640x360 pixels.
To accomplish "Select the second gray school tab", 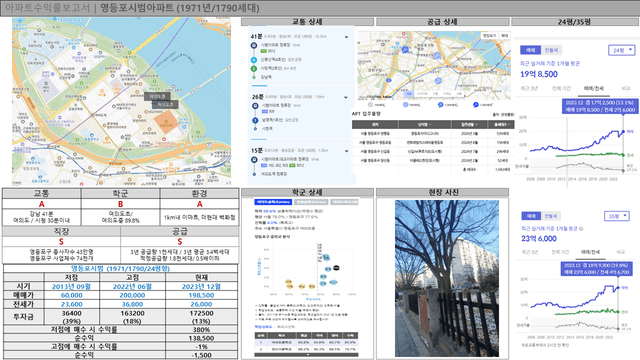I will click(311, 202).
